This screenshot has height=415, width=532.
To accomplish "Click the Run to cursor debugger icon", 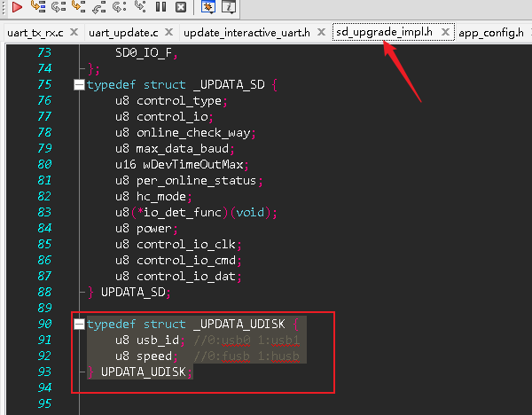I will pos(38,6).
